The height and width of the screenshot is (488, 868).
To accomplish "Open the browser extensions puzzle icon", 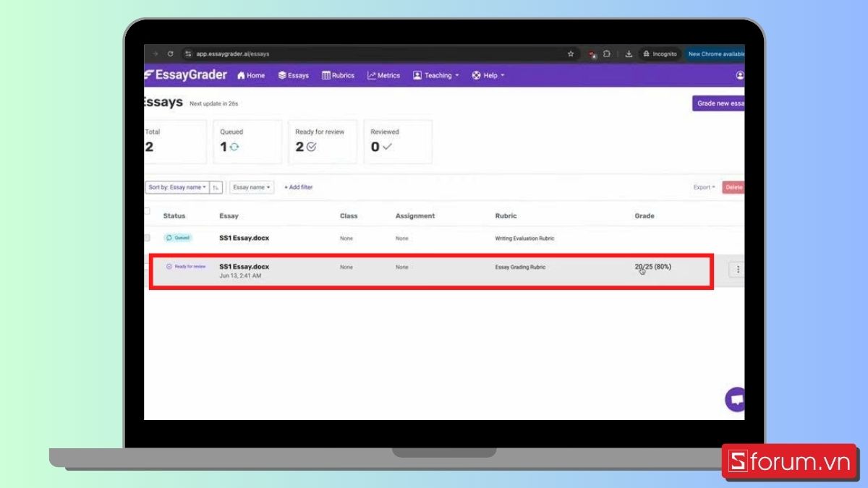I will click(607, 53).
